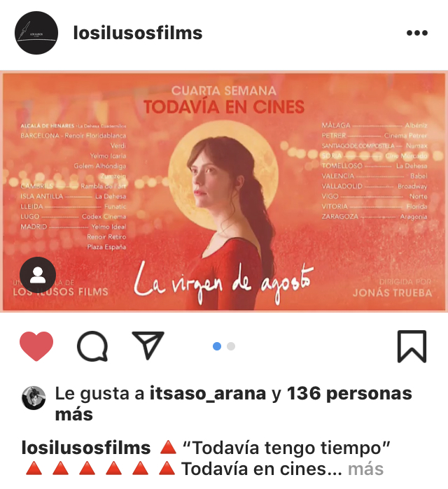Tap itsaso_arana small avatar thumbnail
This screenshot has width=448, height=489.
pos(34,398)
